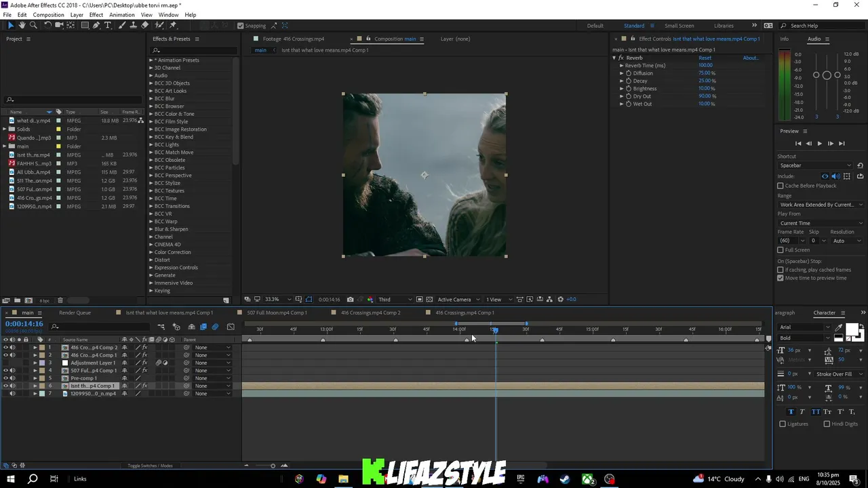Select the Unified Camera tool

coord(59,25)
